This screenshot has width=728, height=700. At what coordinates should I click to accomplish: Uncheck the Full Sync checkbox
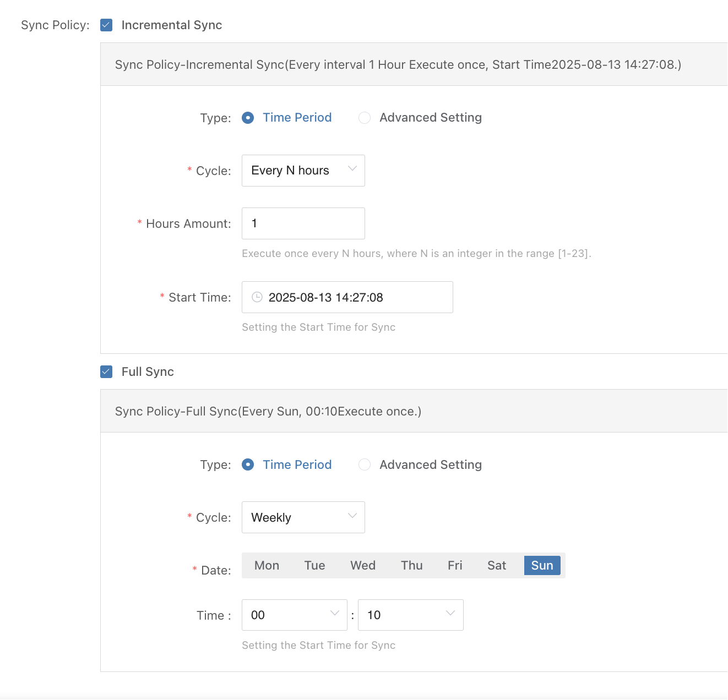(106, 372)
